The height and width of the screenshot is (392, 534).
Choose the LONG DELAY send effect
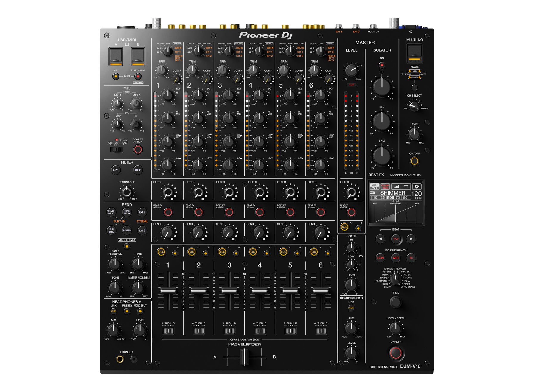127,212
